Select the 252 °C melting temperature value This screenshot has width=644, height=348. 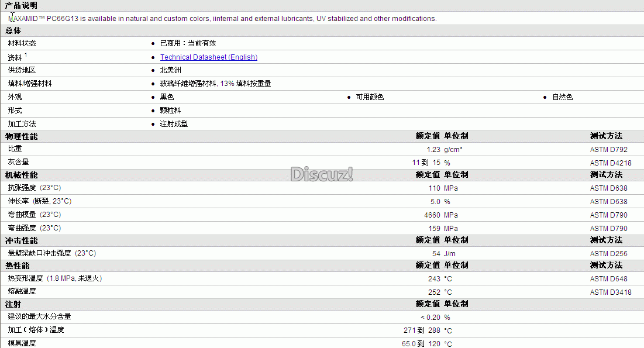pyautogui.click(x=440, y=292)
